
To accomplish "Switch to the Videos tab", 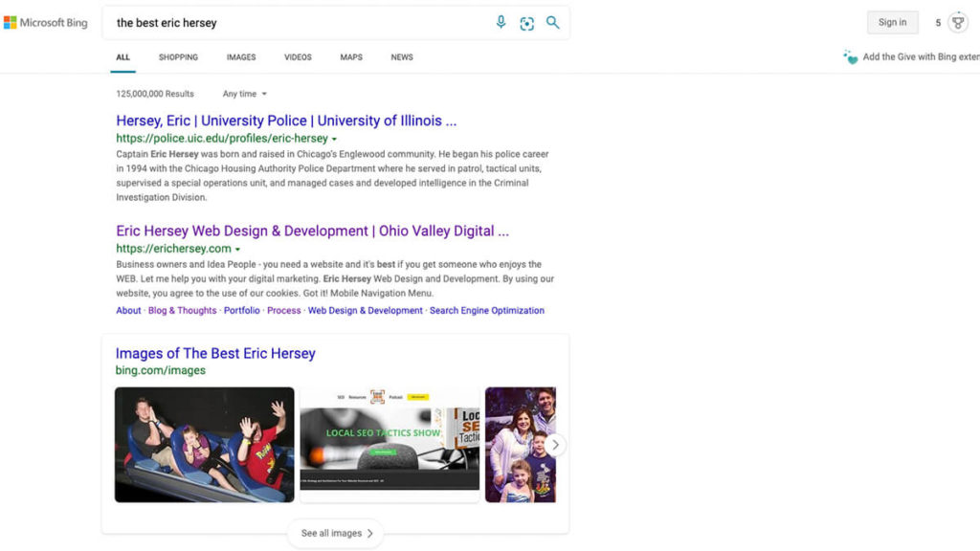I will (x=298, y=57).
